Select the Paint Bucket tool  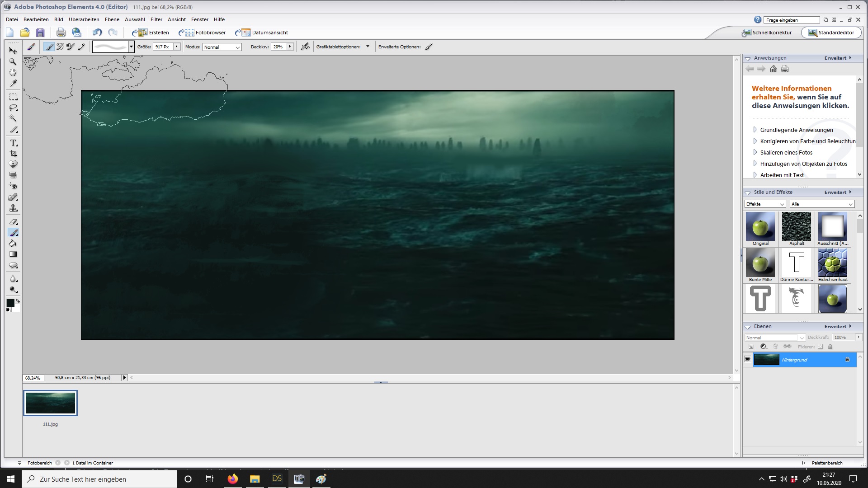pyautogui.click(x=13, y=244)
